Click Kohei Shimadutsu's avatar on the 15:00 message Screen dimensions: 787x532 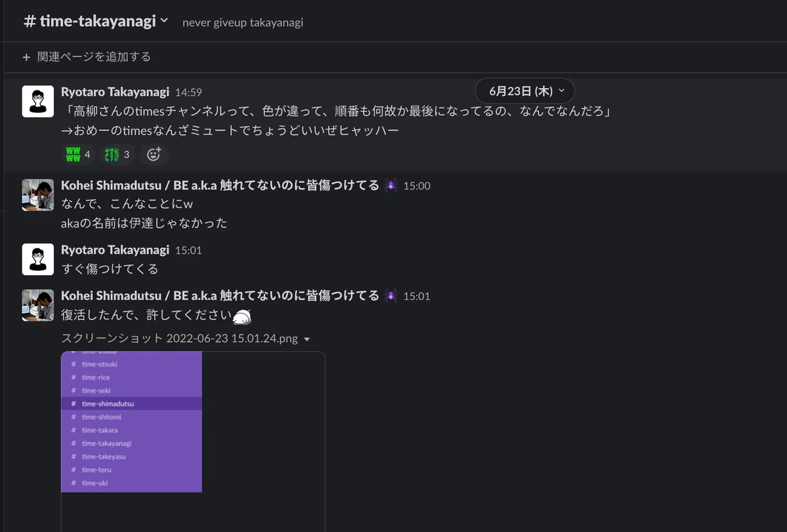coord(38,195)
